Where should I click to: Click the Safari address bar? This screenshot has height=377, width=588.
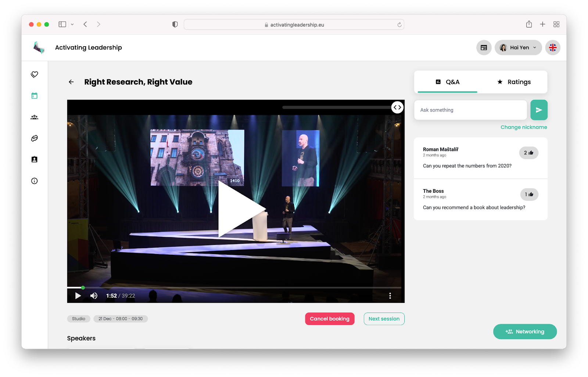tap(294, 25)
